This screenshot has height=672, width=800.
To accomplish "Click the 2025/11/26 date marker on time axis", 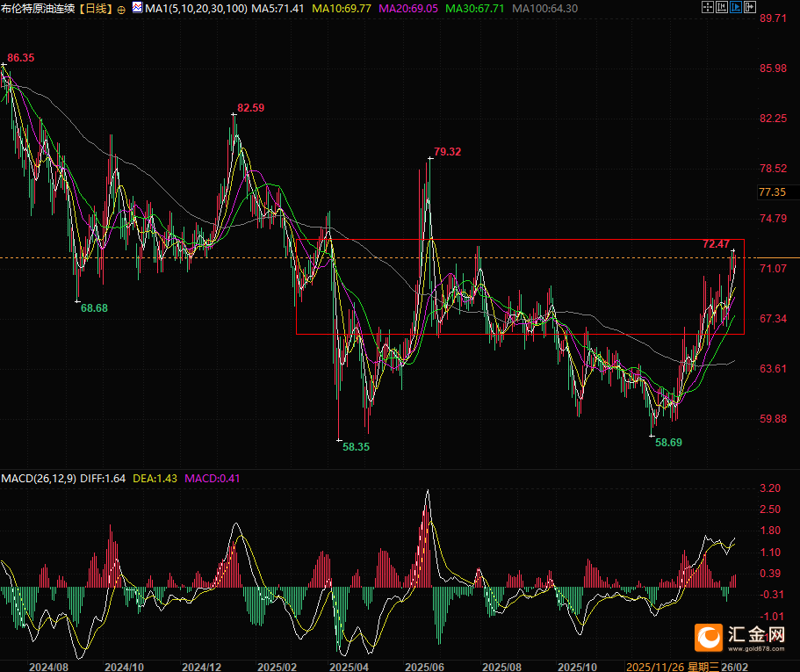I will click(657, 667).
